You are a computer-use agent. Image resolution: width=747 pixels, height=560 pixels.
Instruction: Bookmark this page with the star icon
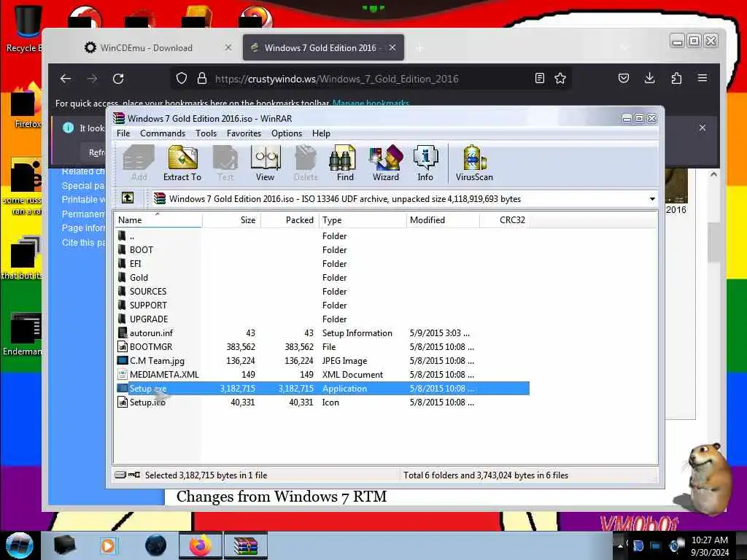(x=560, y=79)
